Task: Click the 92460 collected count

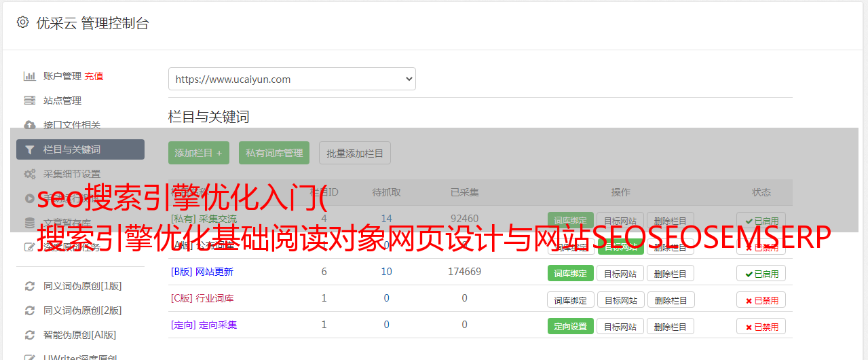Action: (x=464, y=219)
